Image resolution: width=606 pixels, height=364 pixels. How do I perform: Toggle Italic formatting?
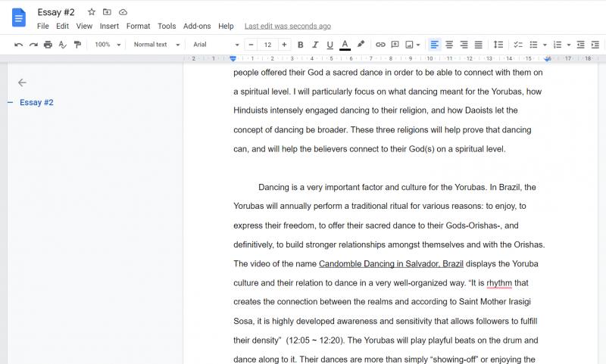click(315, 45)
